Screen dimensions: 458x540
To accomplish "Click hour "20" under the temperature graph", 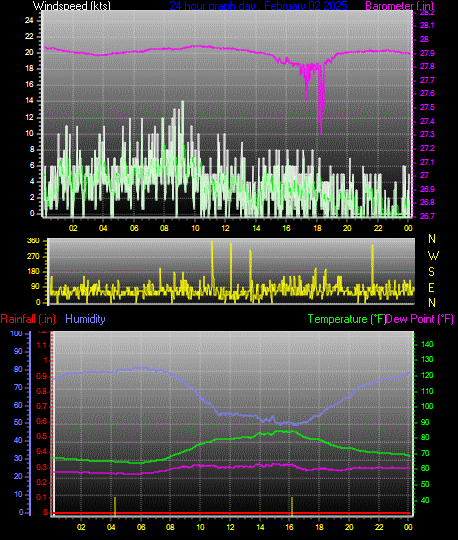I will point(349,527).
